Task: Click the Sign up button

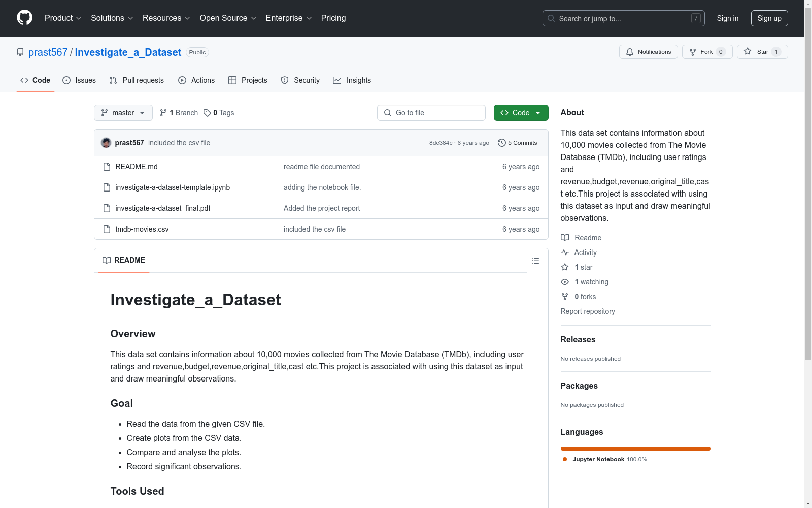Action: (x=769, y=18)
